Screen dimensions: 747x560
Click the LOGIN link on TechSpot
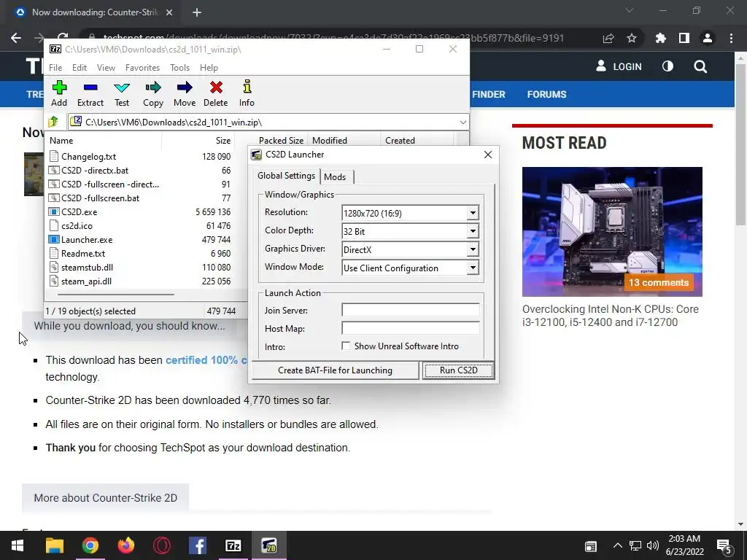(619, 66)
